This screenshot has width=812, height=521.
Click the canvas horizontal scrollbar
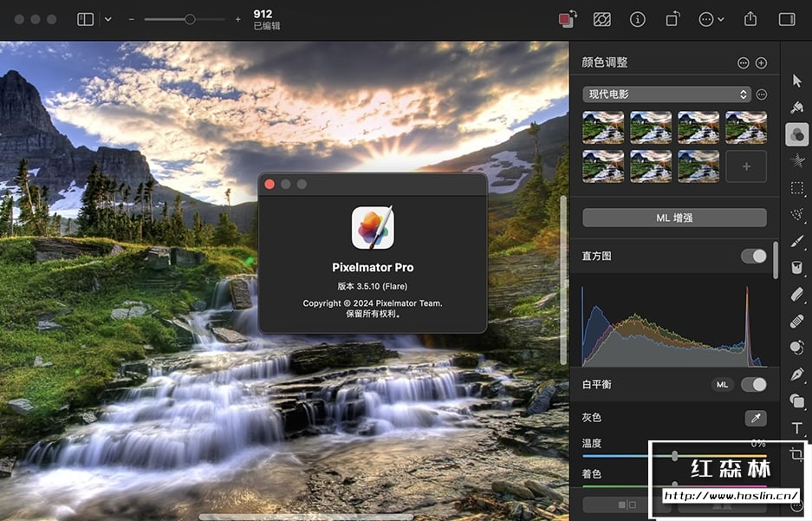pyautogui.click(x=306, y=518)
